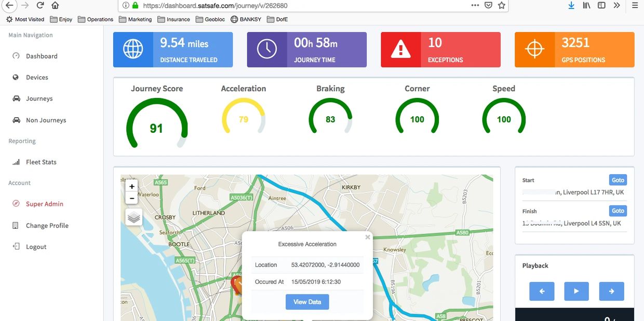Click Goto for the Finish location
The height and width of the screenshot is (321, 644).
pyautogui.click(x=618, y=211)
